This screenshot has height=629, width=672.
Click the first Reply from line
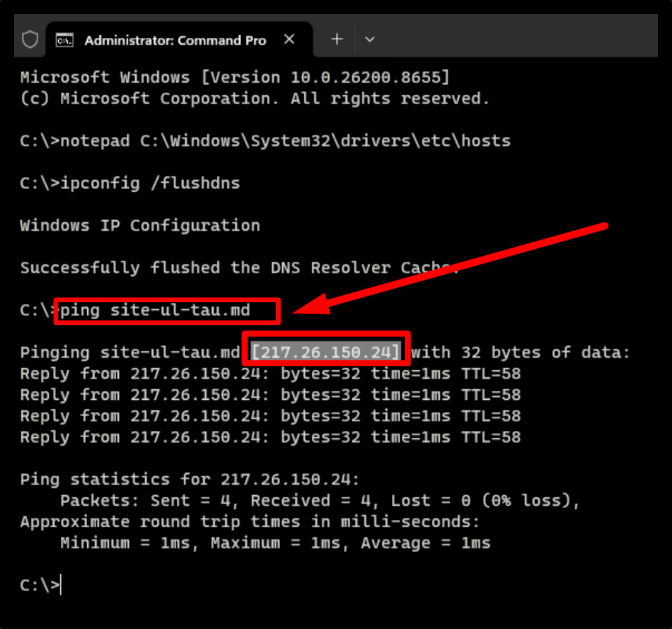pos(271,374)
